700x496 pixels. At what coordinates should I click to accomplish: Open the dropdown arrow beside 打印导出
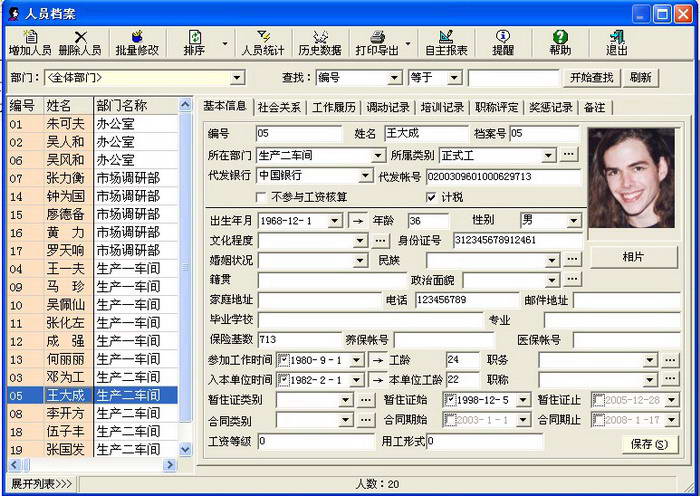click(408, 44)
